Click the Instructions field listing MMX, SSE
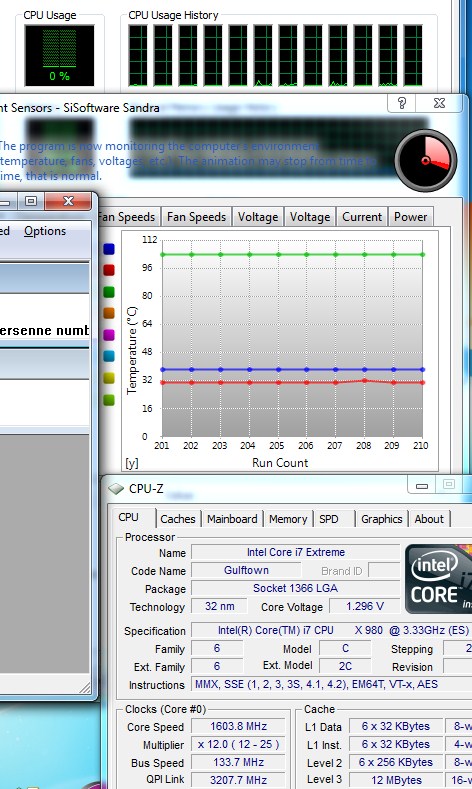This screenshot has height=789, width=472. tap(332, 684)
